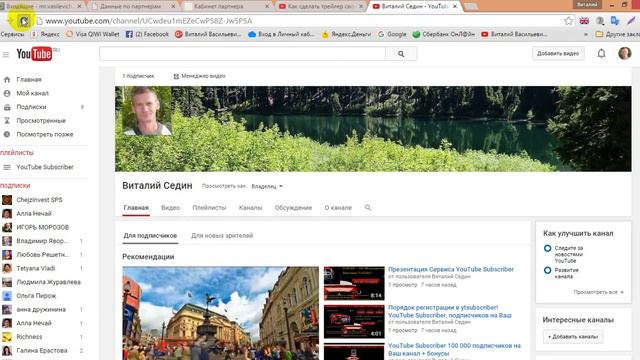640x360 pixels.
Task: Open Chejzinvest SPS subscription
Action: click(x=39, y=200)
